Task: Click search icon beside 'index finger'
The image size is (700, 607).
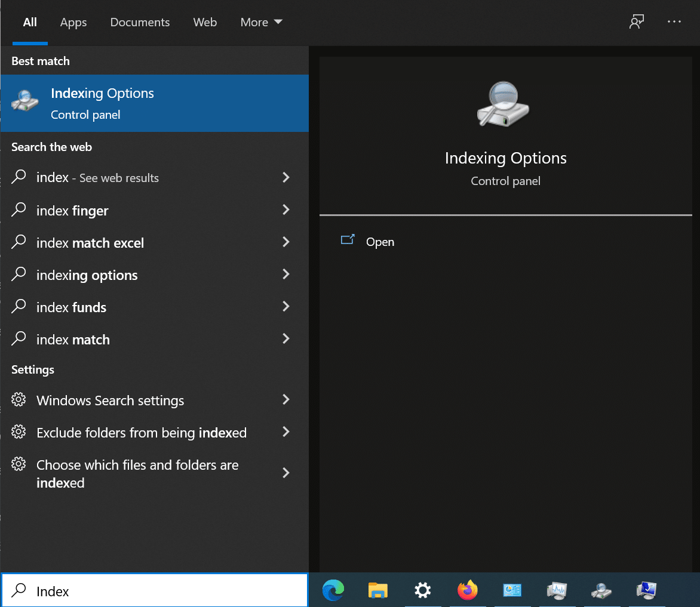Action: 19,209
